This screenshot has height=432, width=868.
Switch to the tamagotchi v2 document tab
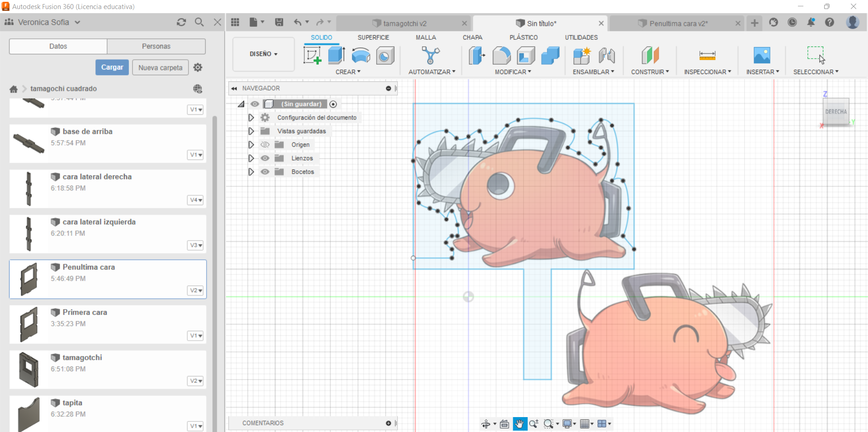(x=404, y=23)
